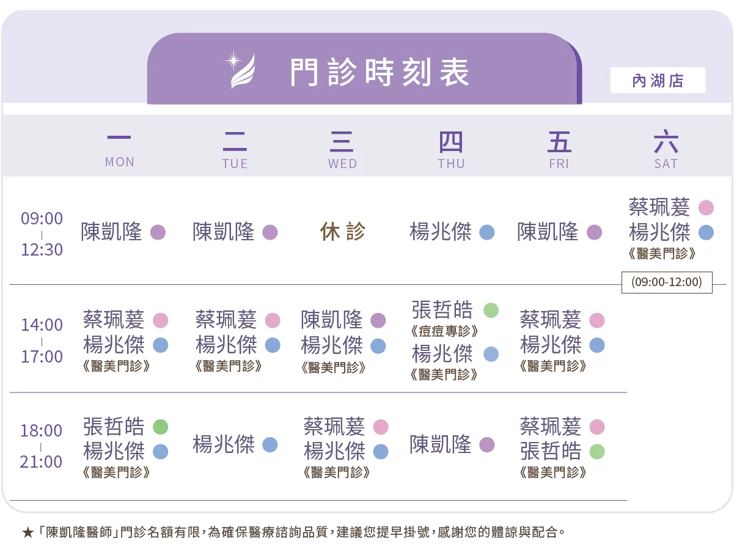Click 楊兆傑 in Tuesday 18:00-21:00 slot

coord(224,444)
